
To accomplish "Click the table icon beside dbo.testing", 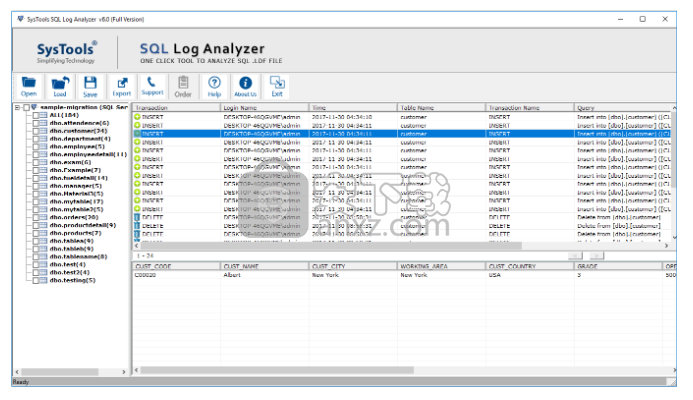I will click(x=43, y=280).
